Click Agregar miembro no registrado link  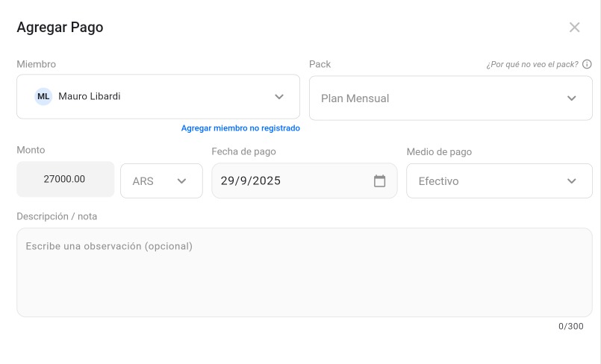[240, 128]
